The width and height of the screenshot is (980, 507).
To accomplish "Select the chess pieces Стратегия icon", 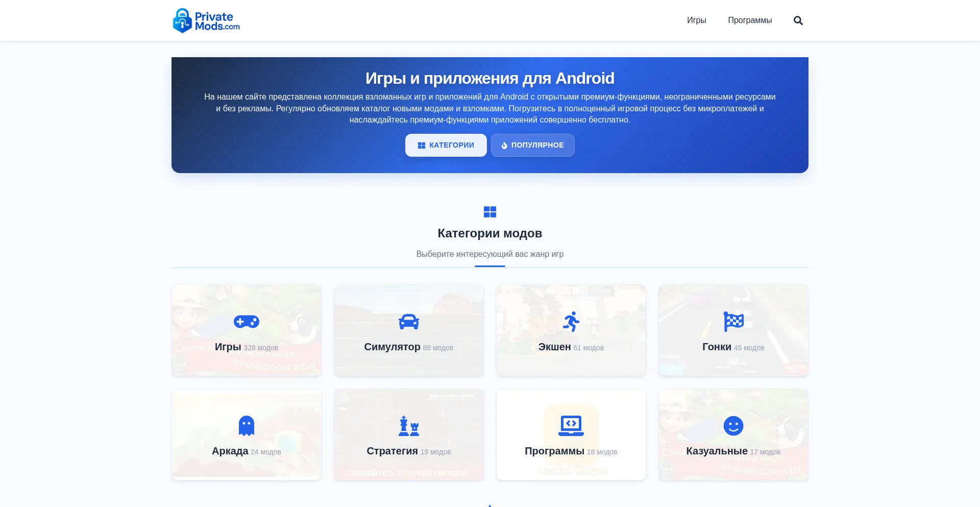I will pos(409,426).
